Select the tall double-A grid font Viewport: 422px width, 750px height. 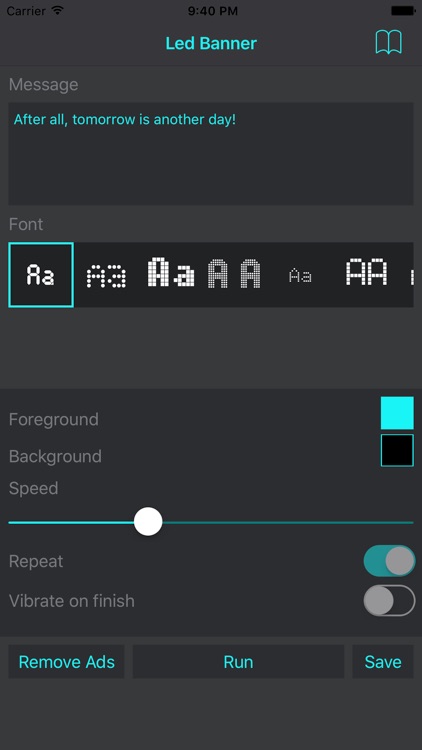coord(234,273)
